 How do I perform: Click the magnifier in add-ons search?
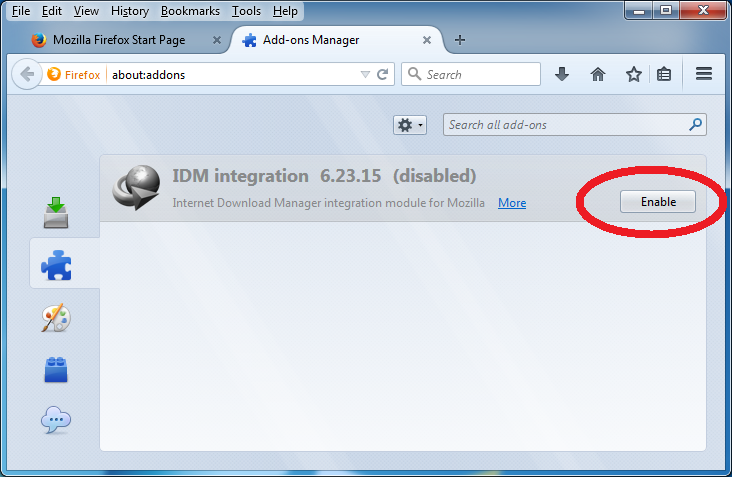[x=696, y=125]
